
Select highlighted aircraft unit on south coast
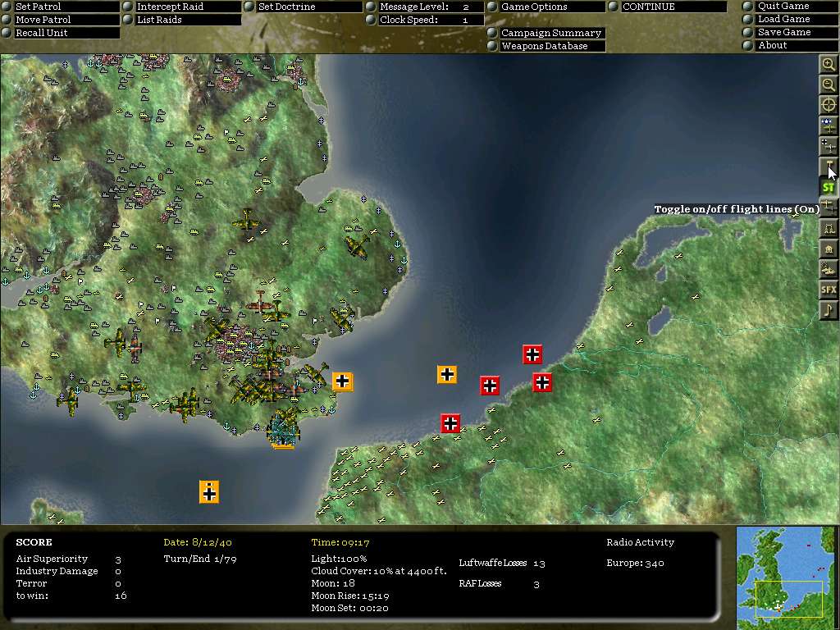(x=283, y=428)
